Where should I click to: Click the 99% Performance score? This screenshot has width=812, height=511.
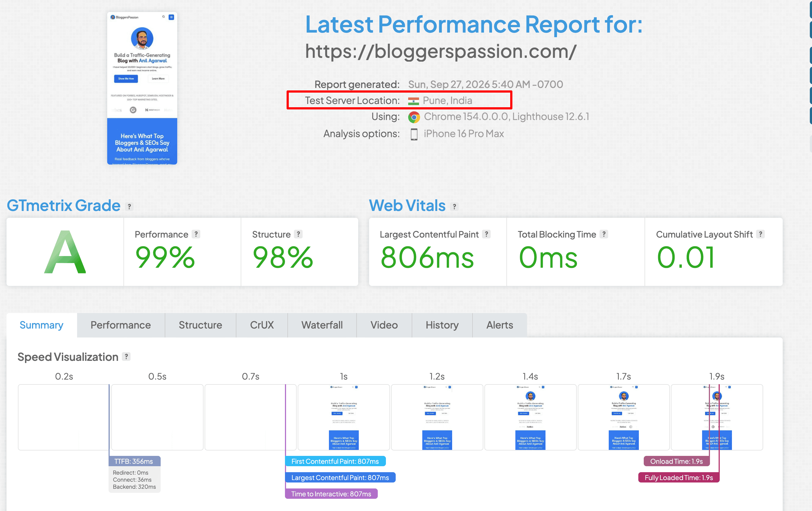coord(165,257)
